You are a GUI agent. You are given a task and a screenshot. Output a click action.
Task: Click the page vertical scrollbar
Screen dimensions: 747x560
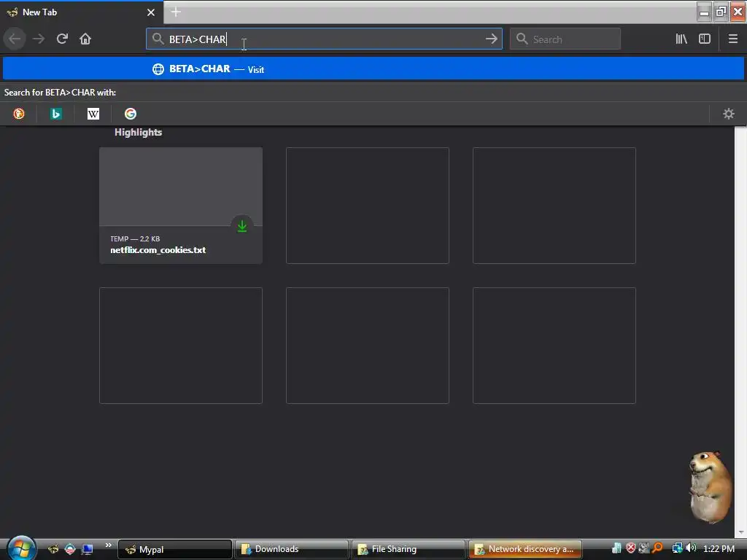pos(740,332)
